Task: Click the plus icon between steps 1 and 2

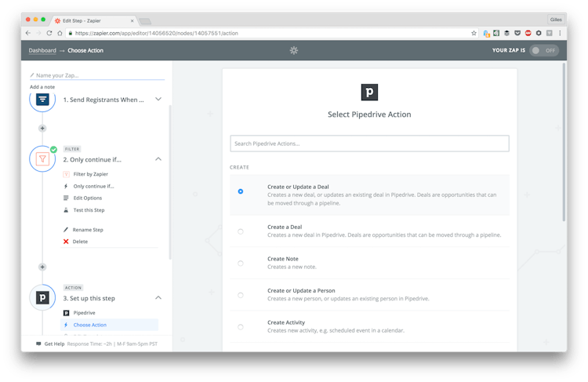Action: [x=42, y=128]
